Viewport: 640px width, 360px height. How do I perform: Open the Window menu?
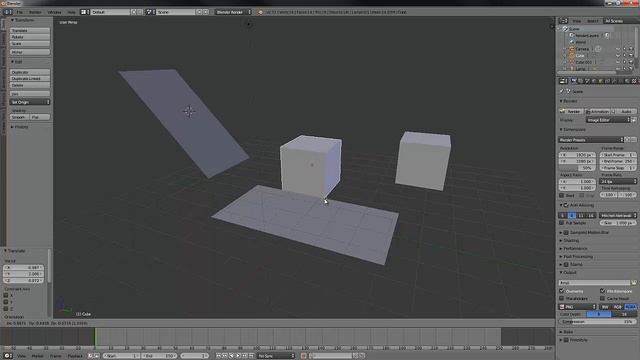[x=54, y=12]
